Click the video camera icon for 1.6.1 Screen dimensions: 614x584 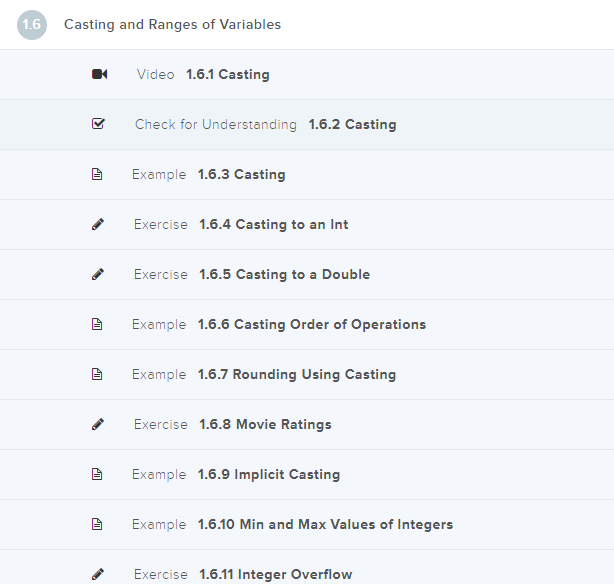click(x=99, y=74)
